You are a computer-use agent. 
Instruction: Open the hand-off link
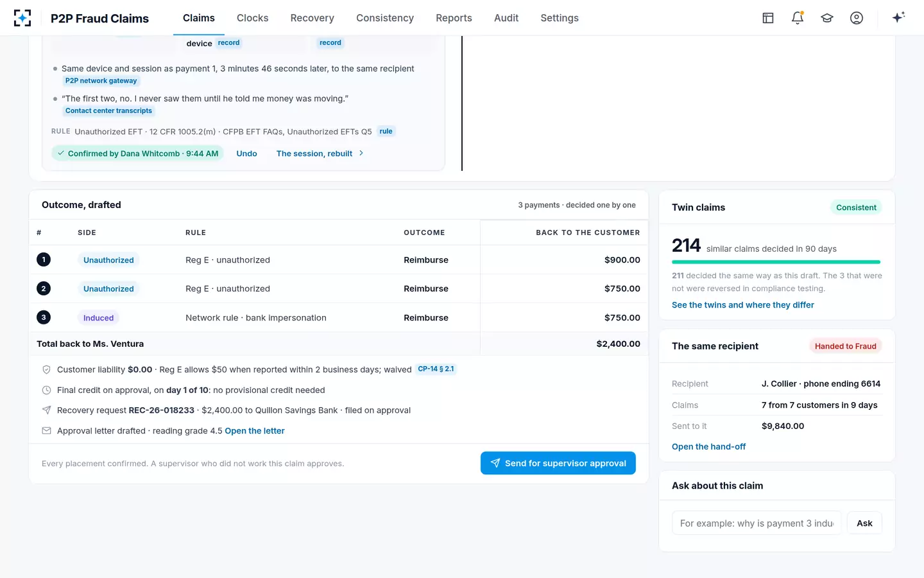(708, 447)
